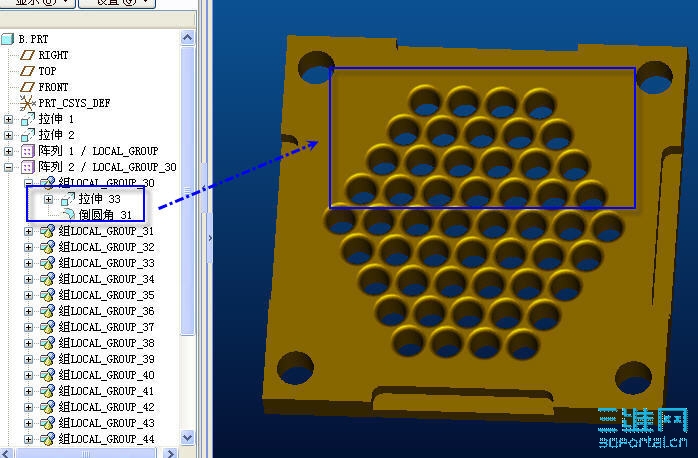Screen dimensions: 698x458
Task: Expand the 拉伸 1 feature node
Action: pyautogui.click(x=8, y=119)
